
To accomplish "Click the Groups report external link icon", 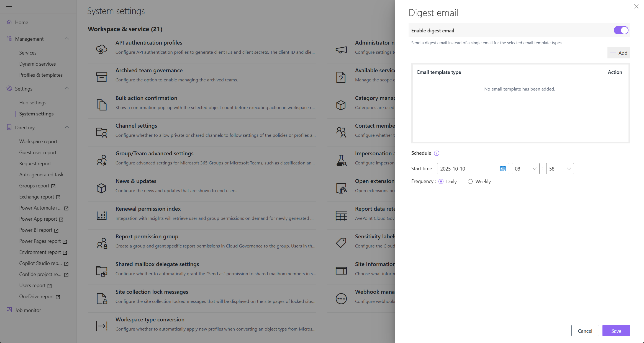I will [53, 186].
